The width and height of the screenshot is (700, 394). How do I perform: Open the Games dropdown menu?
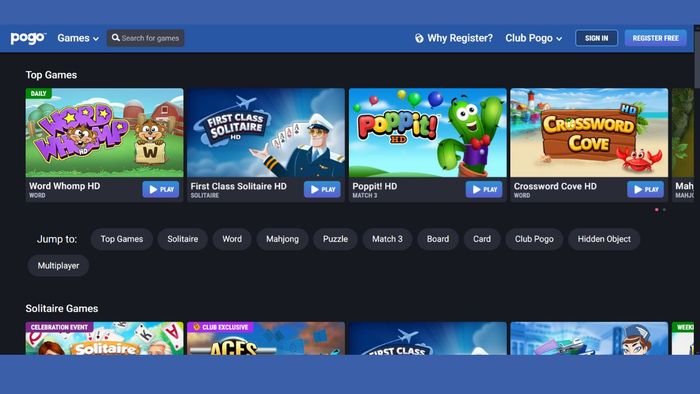click(78, 38)
